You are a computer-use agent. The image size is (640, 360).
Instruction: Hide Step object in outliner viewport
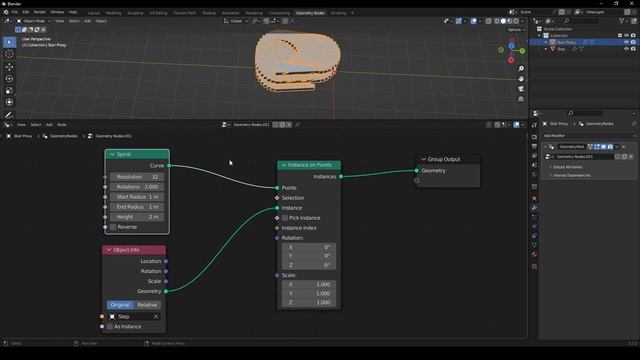(x=626, y=49)
